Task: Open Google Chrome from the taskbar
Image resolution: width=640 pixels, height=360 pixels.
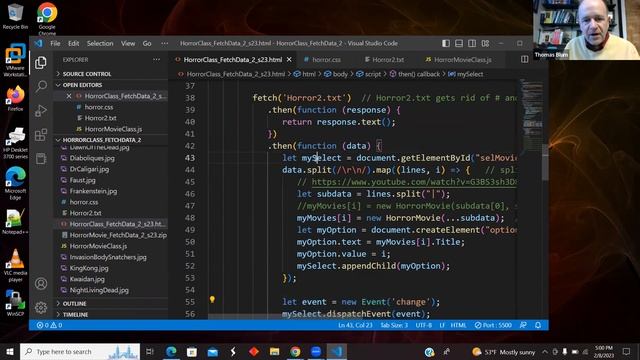Action: [x=295, y=351]
